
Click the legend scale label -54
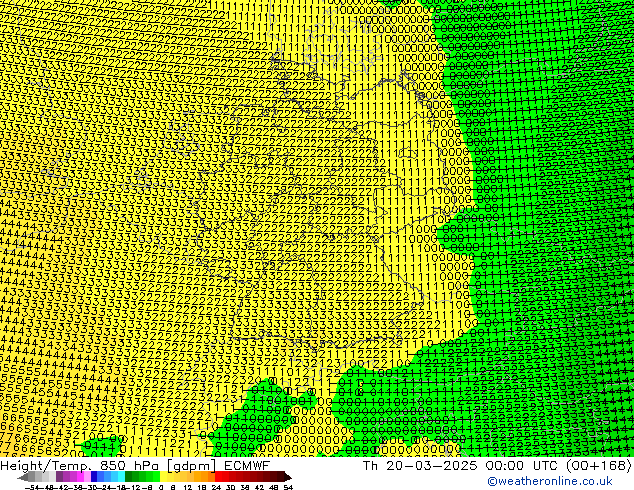(x=32, y=488)
